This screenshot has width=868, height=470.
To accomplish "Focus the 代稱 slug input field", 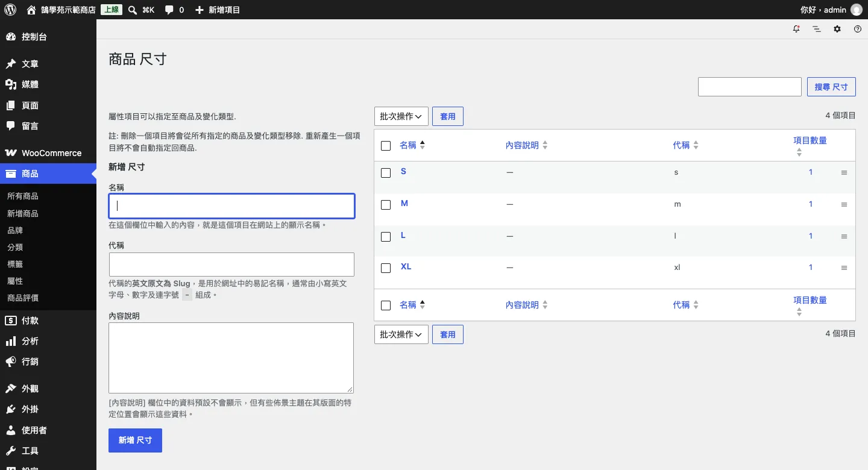I will (x=231, y=265).
